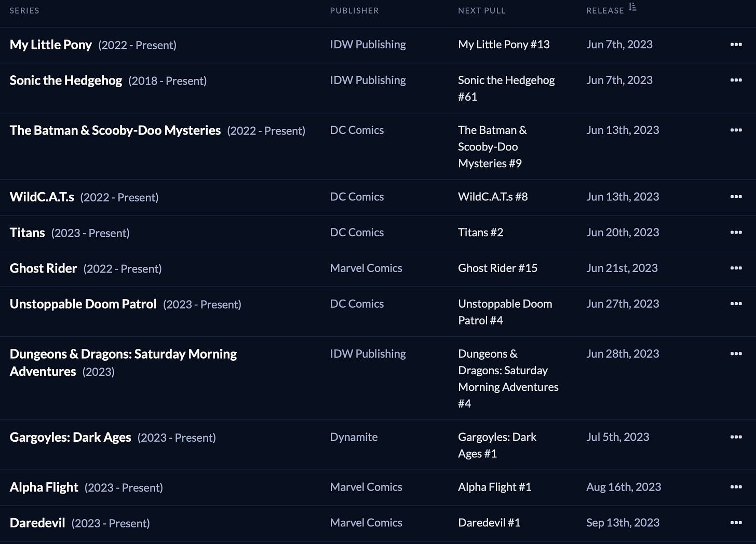
Task: Select the Jun 21st, 2023 release date
Action: [x=622, y=268]
